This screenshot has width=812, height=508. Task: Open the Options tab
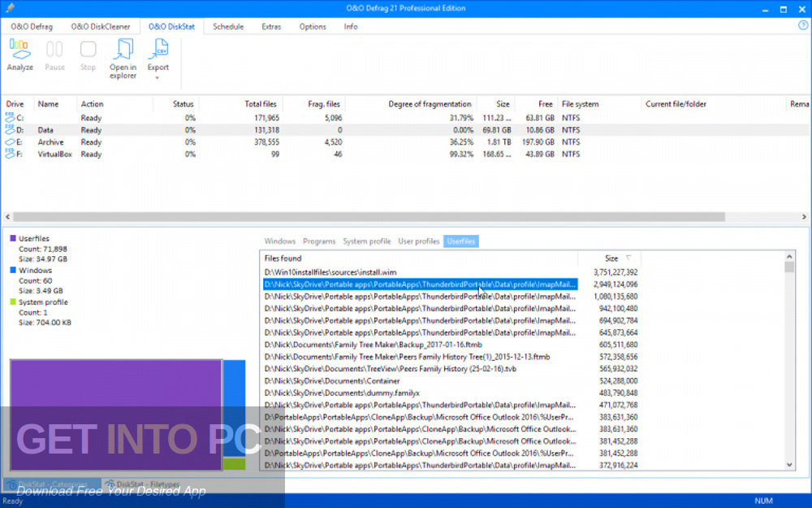[x=313, y=27]
